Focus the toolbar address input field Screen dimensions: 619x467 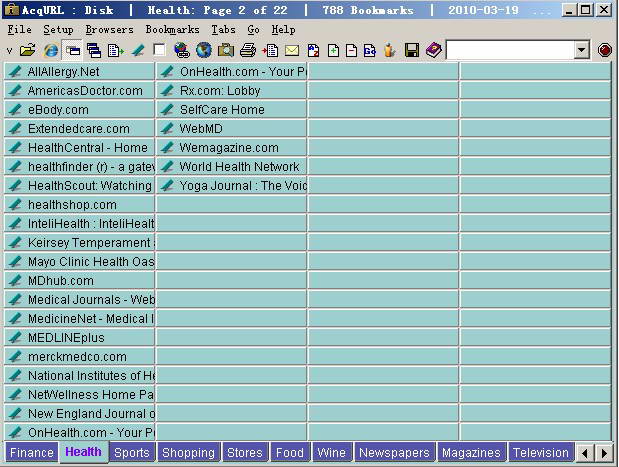510,50
